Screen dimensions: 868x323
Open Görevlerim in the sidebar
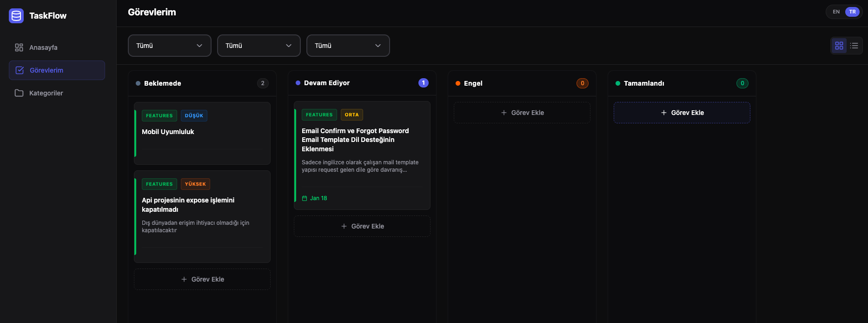pyautogui.click(x=57, y=70)
